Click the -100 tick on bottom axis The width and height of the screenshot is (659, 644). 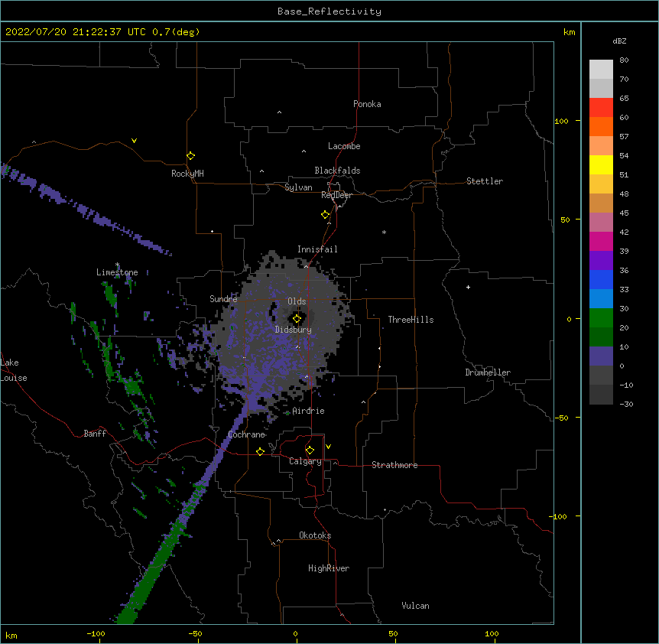point(96,633)
